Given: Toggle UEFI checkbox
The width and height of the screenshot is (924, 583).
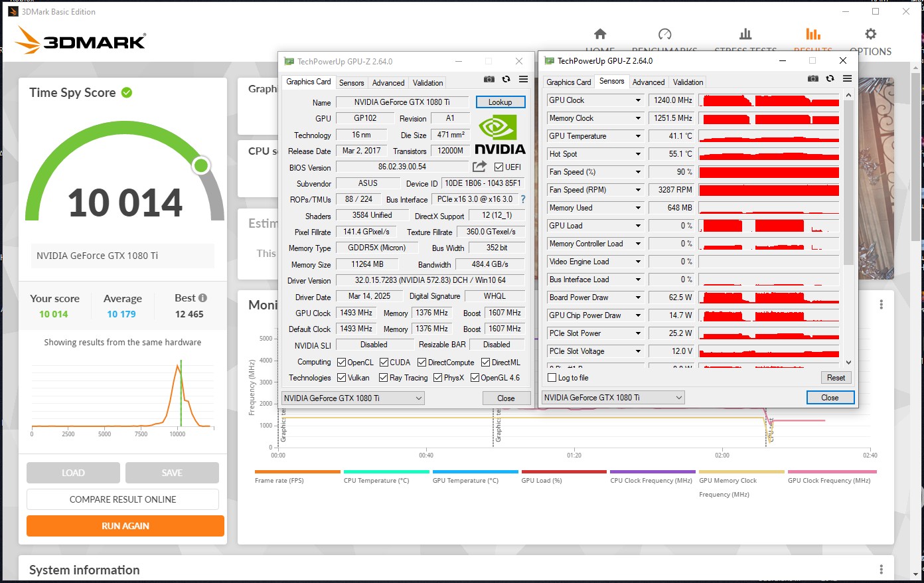Looking at the screenshot, I should (499, 167).
